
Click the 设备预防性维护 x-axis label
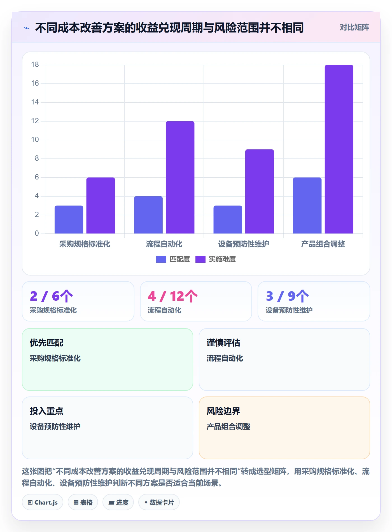(x=244, y=244)
